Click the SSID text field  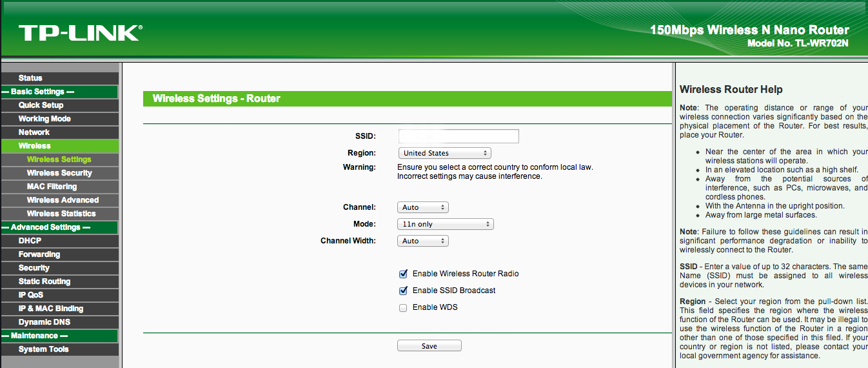tap(459, 136)
